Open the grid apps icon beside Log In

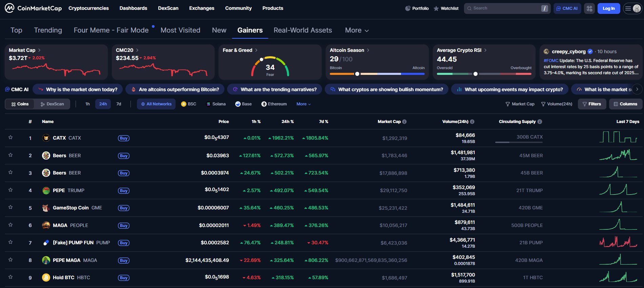pyautogui.click(x=589, y=8)
